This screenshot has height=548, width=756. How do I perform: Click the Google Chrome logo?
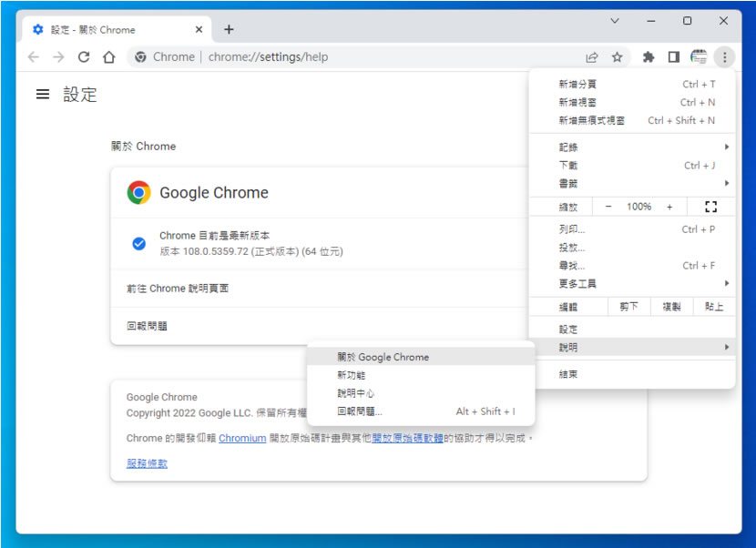pos(138,192)
